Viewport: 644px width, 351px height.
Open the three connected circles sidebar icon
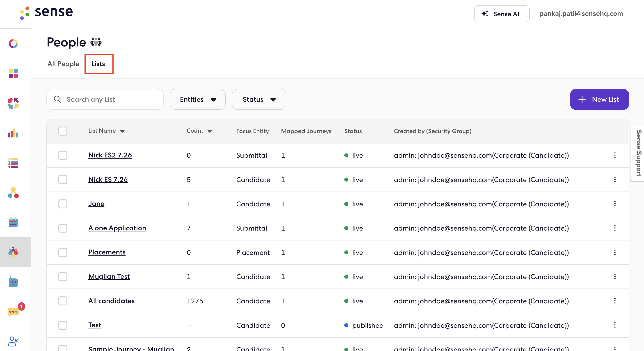(13, 193)
